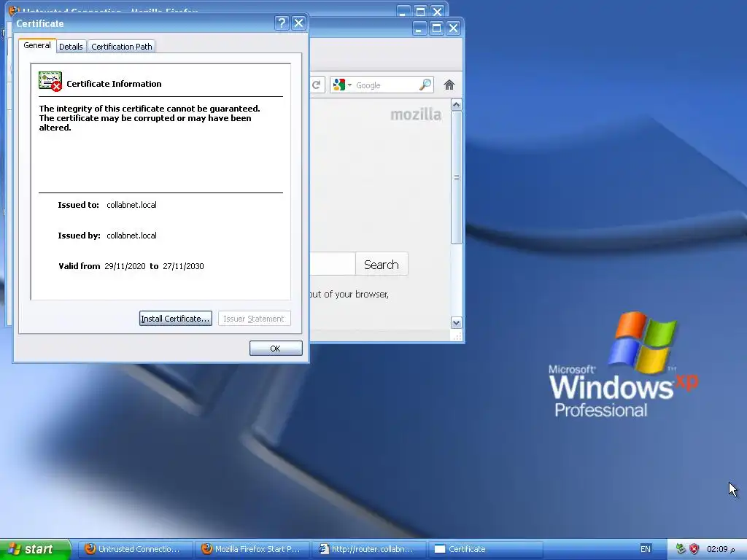Click the invalid certificate icon
The height and width of the screenshot is (560, 747).
(50, 82)
